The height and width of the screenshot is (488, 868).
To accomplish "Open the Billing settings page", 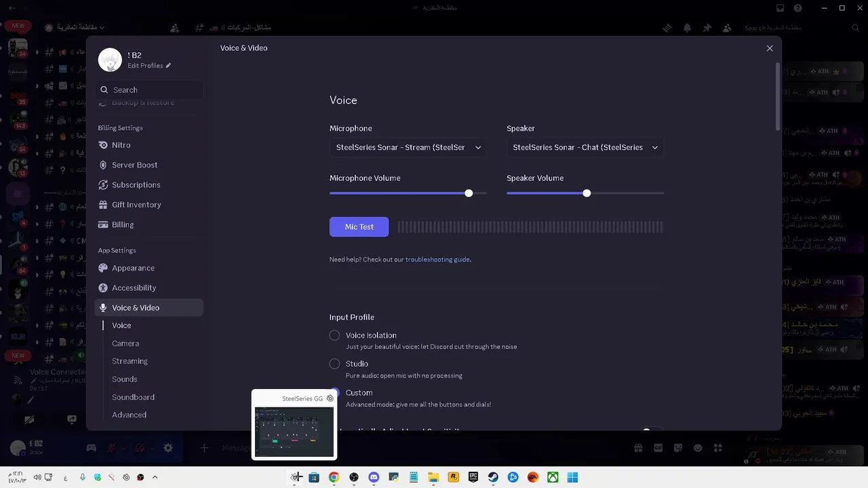I will click(x=149, y=224).
